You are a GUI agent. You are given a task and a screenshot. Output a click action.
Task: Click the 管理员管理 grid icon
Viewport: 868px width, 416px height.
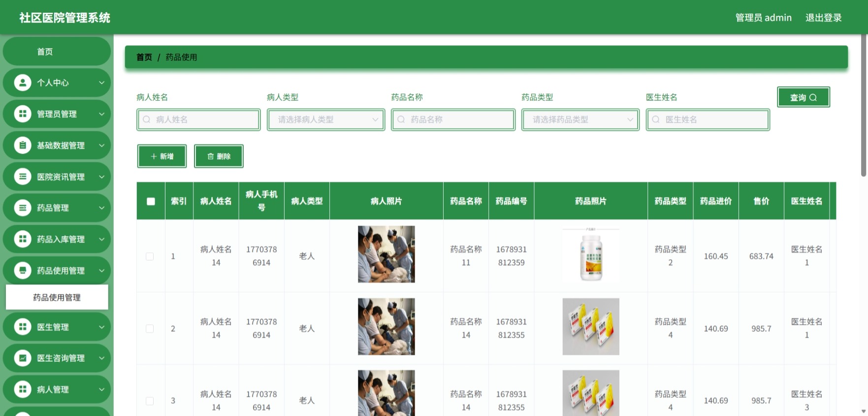tap(22, 114)
